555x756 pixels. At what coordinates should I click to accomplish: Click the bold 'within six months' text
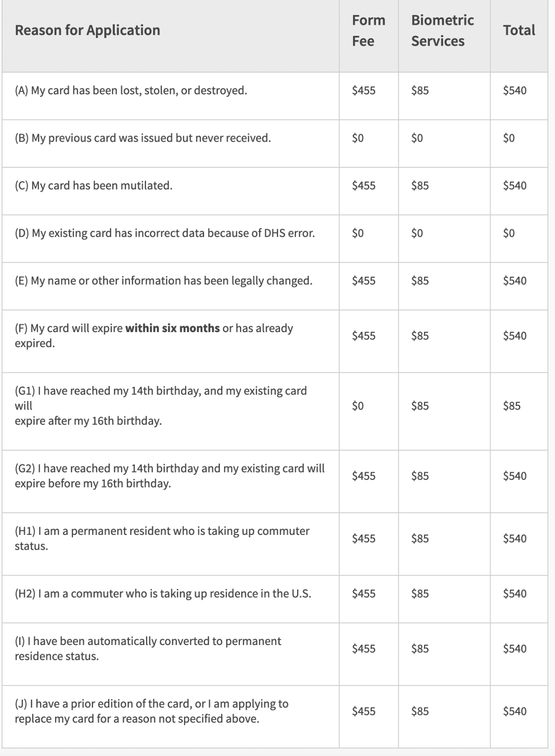(x=172, y=328)
